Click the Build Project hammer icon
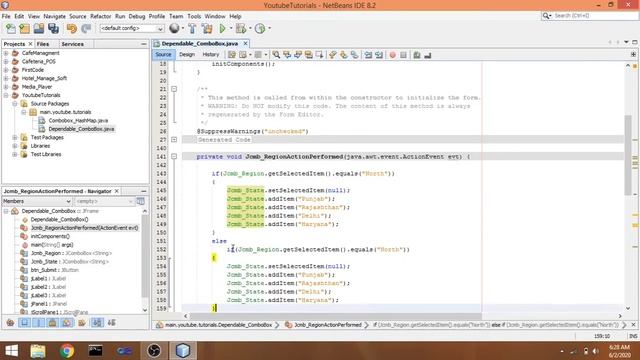This screenshot has height=360, width=640. [x=192, y=28]
